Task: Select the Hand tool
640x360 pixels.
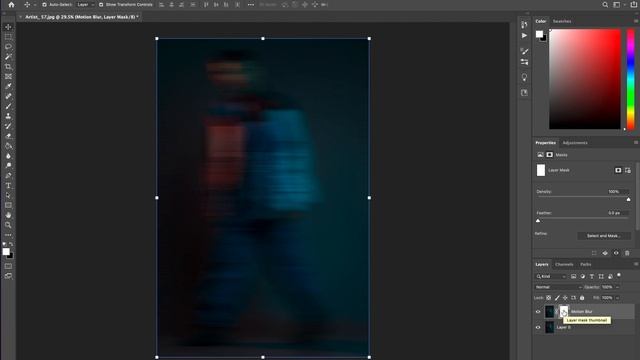Action: pyautogui.click(x=8, y=215)
